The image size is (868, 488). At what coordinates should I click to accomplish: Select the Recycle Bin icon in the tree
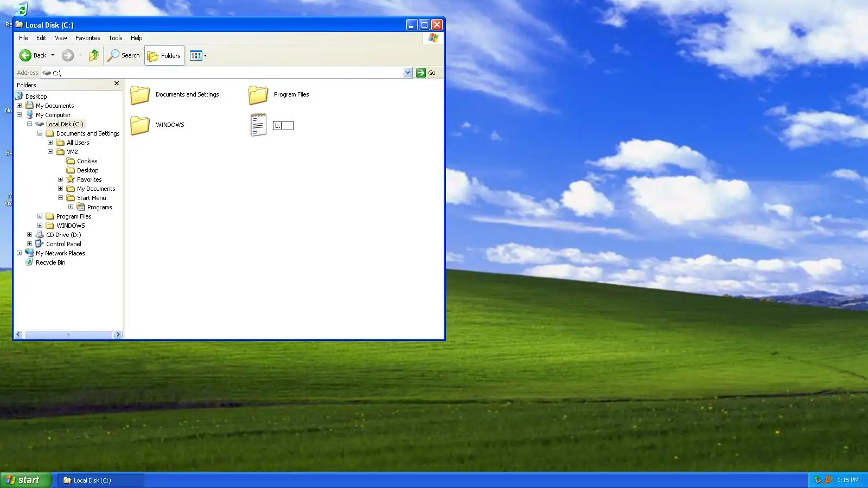click(x=29, y=262)
